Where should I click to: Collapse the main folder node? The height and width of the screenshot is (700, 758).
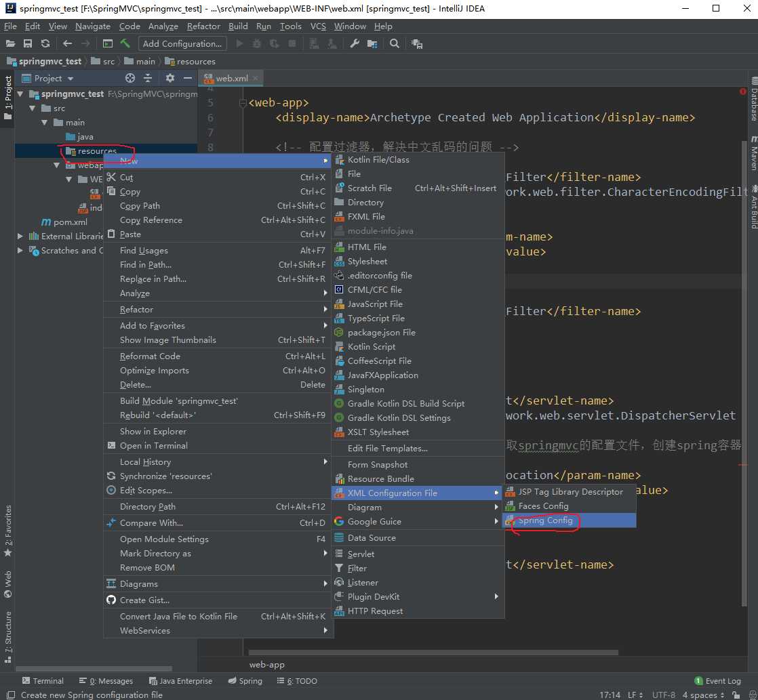pos(45,122)
